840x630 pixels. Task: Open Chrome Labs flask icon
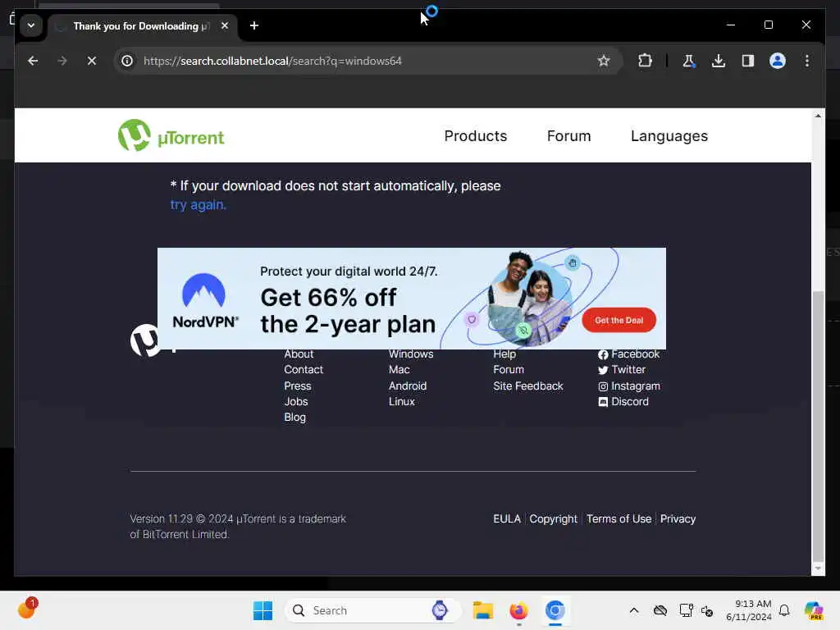(689, 61)
